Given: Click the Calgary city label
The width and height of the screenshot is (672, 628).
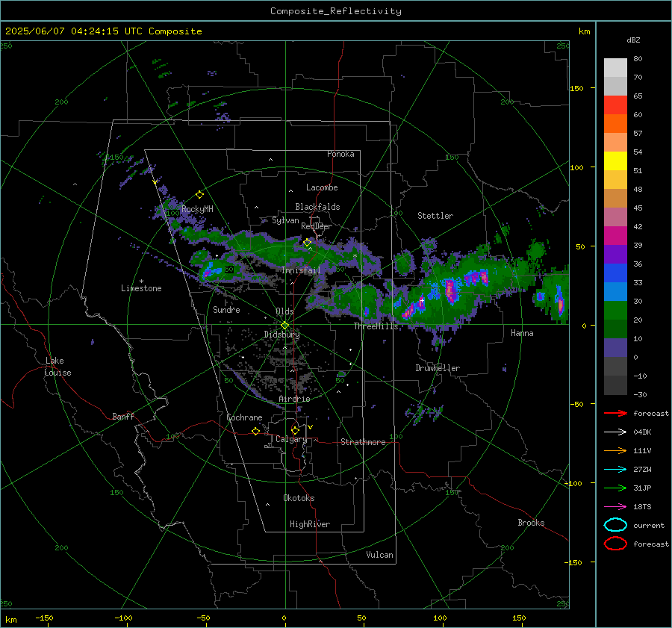Looking at the screenshot, I should 291,439.
